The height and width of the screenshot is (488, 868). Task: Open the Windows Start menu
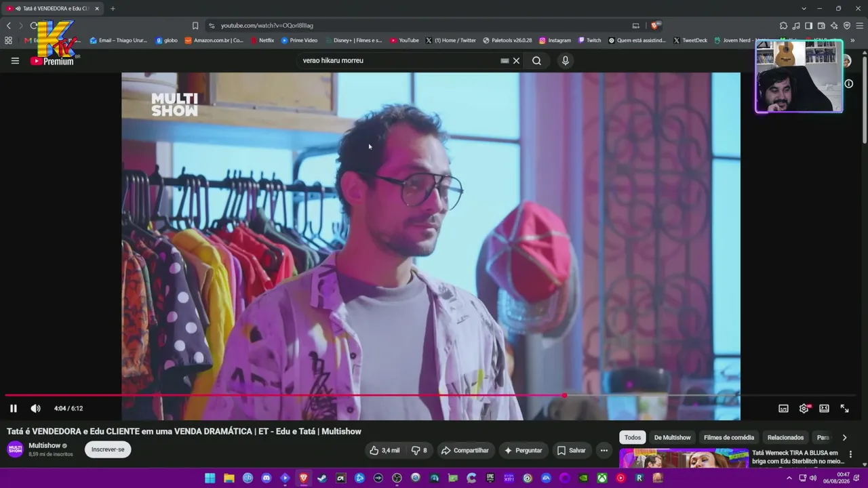click(210, 479)
